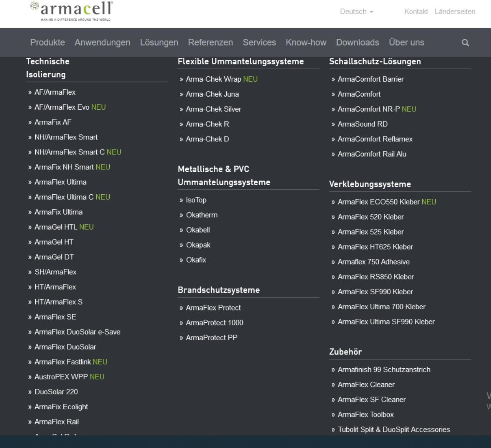The image size is (491, 448).
Task: Select Armafinish 99 Schutzanstrich
Action: [x=384, y=370]
